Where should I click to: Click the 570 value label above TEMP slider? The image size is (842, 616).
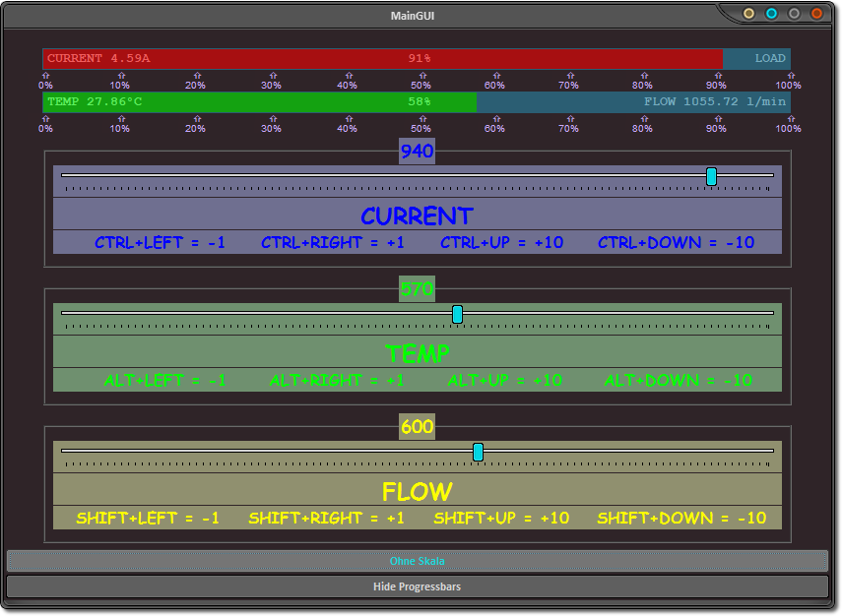click(417, 289)
